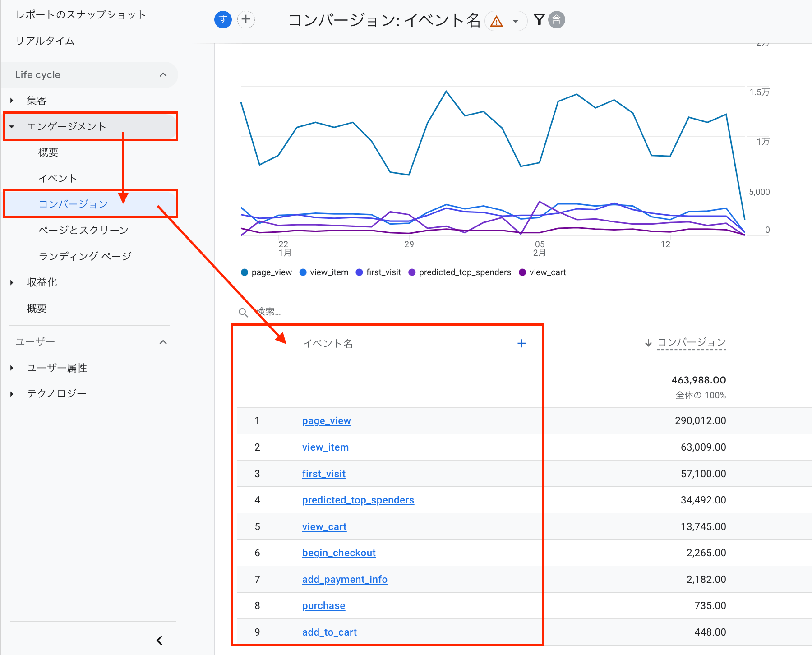Open the add_to_cart event link

pos(329,632)
